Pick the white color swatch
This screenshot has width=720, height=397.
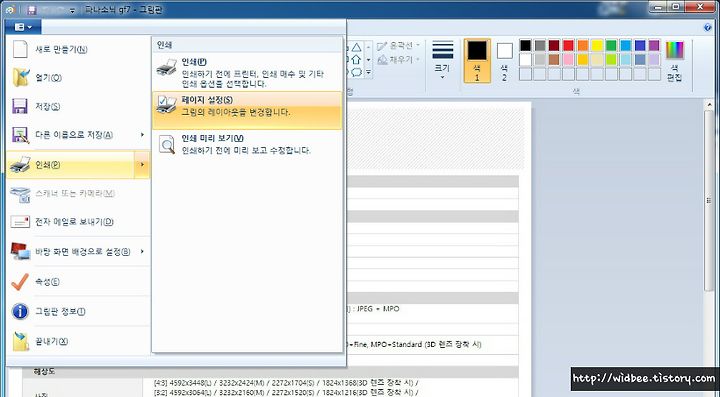tap(525, 60)
